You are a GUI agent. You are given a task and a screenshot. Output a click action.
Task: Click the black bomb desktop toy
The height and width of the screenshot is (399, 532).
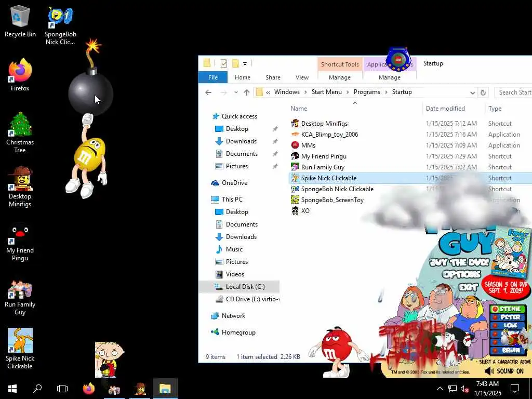pos(90,93)
